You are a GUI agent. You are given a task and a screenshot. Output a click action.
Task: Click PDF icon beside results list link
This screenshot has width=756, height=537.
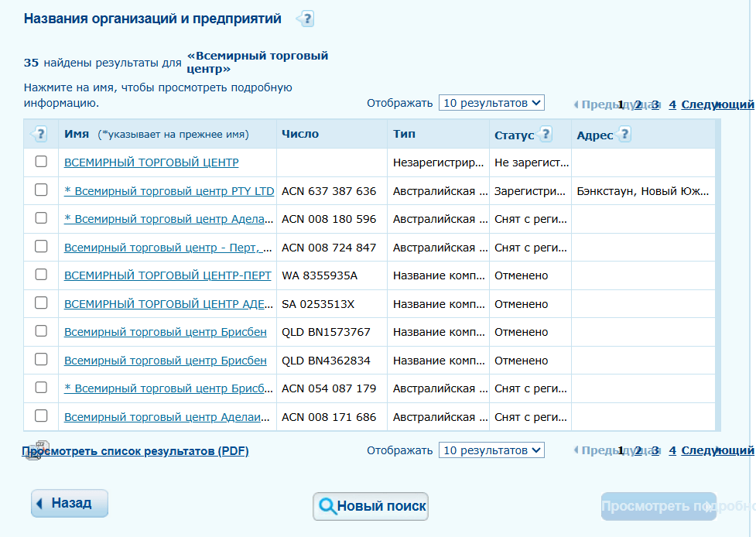[x=32, y=452]
